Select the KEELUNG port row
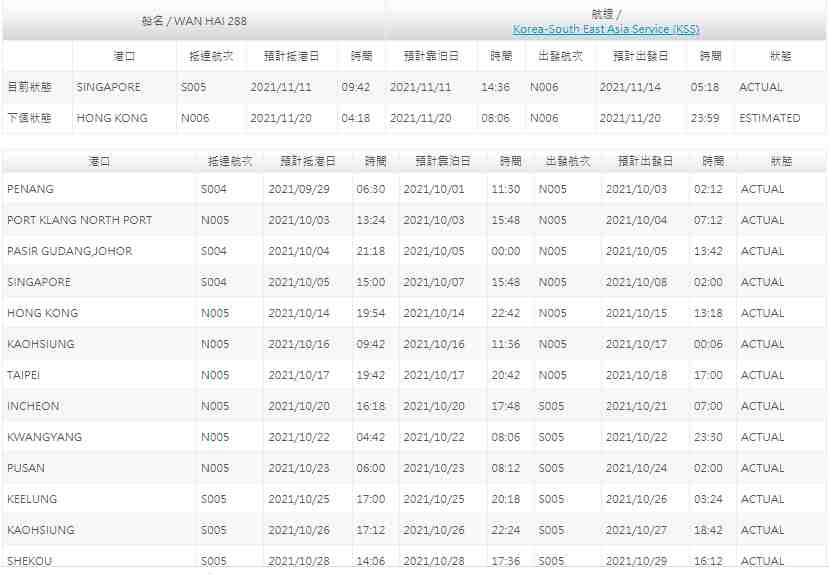830x575 pixels. click(x=414, y=499)
